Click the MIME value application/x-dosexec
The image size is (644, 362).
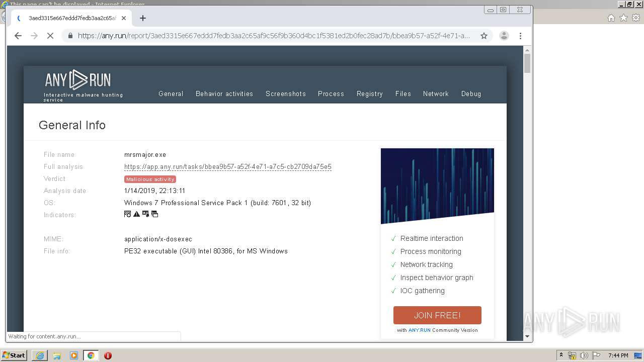[x=158, y=239]
